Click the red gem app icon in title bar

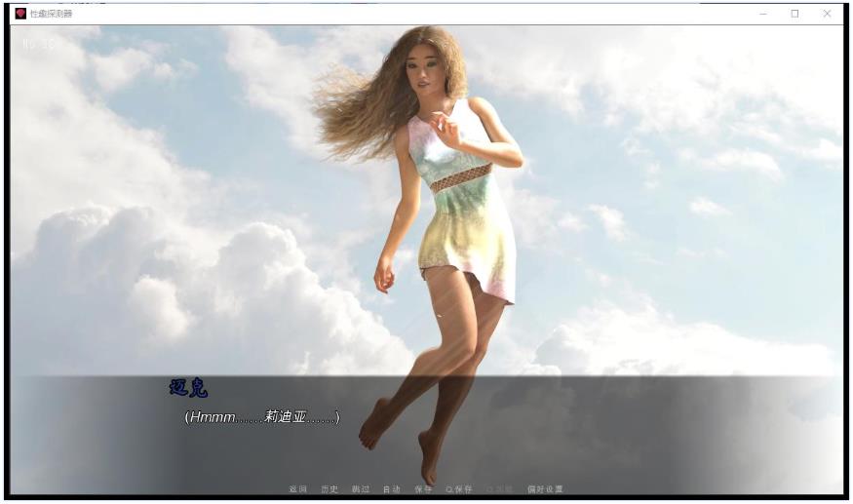click(20, 14)
